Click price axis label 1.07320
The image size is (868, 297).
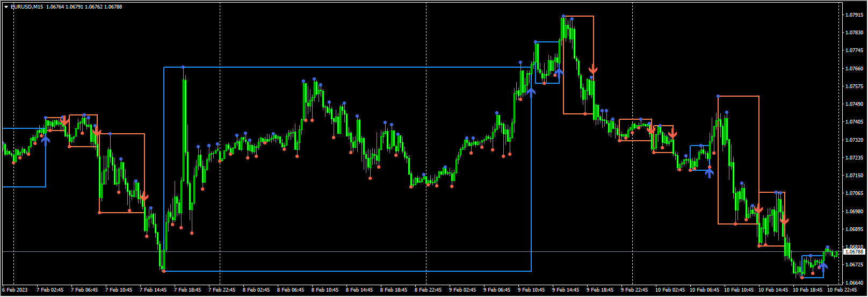855,140
